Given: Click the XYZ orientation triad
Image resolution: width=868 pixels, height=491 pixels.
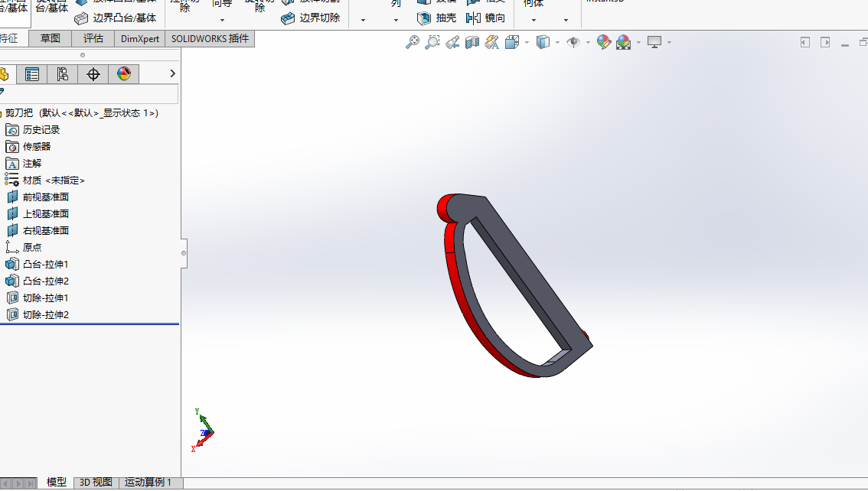Looking at the screenshot, I should [203, 431].
